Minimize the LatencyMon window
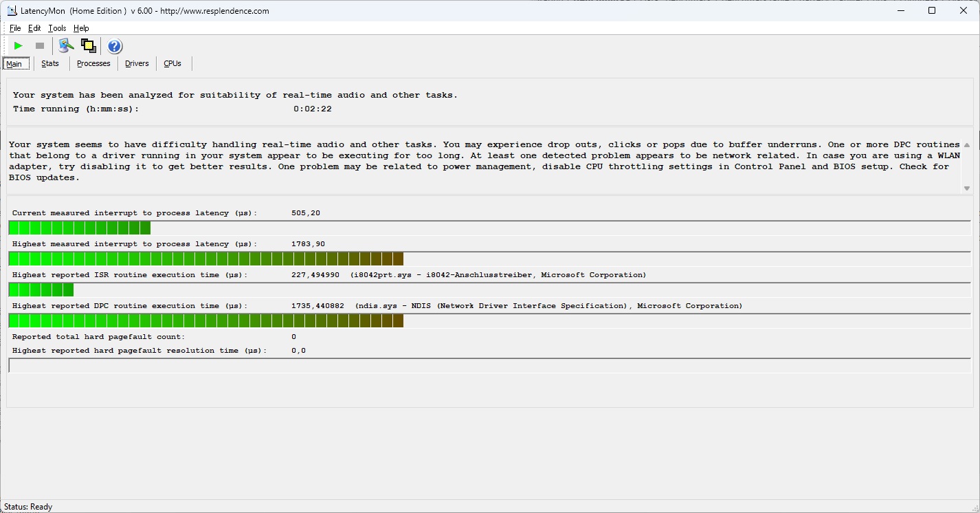Viewport: 980px width, 513px height. pyautogui.click(x=900, y=10)
